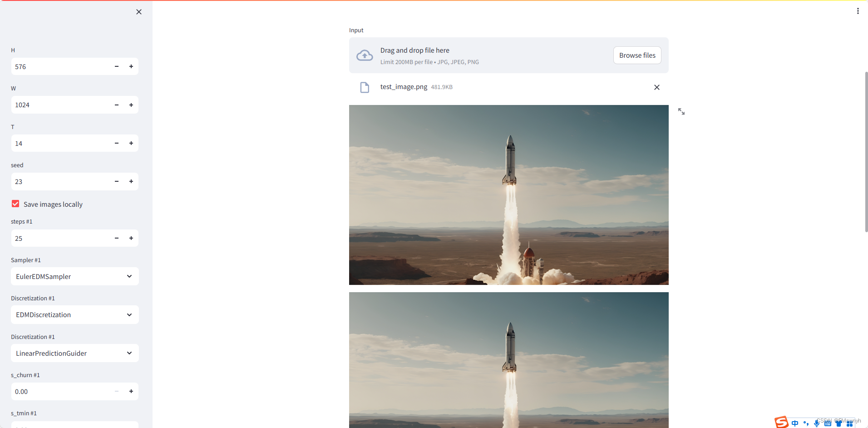Click the steps #1 field showing 25
The height and width of the screenshot is (428, 868).
click(x=60, y=238)
